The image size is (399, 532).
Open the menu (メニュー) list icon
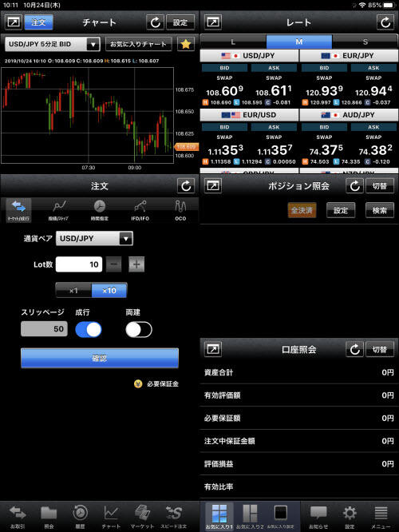click(x=381, y=517)
